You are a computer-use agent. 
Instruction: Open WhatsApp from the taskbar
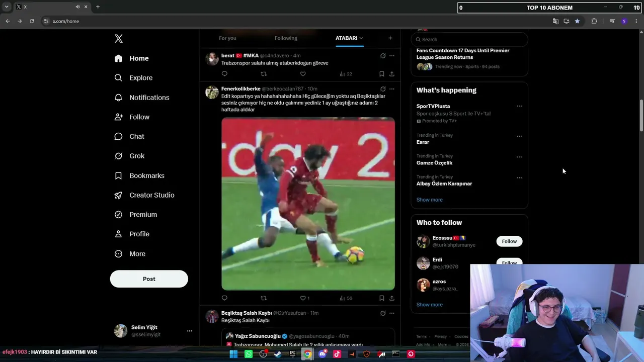[249, 354]
